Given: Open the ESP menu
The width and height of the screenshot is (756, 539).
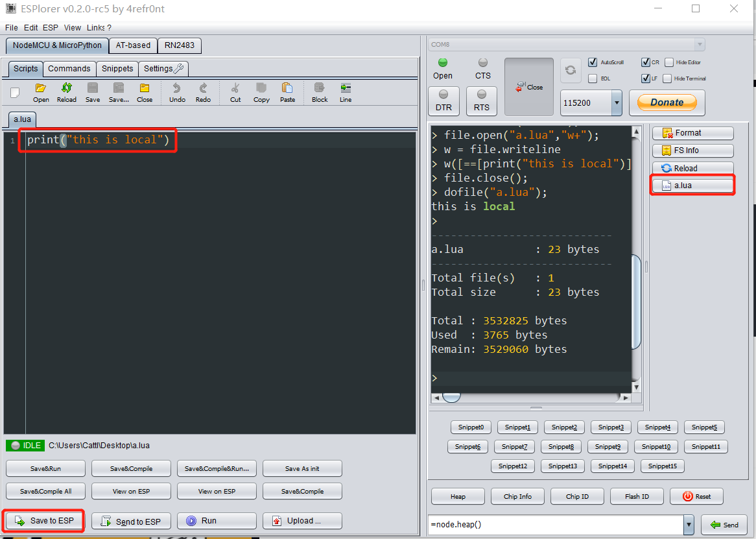Looking at the screenshot, I should click(50, 27).
